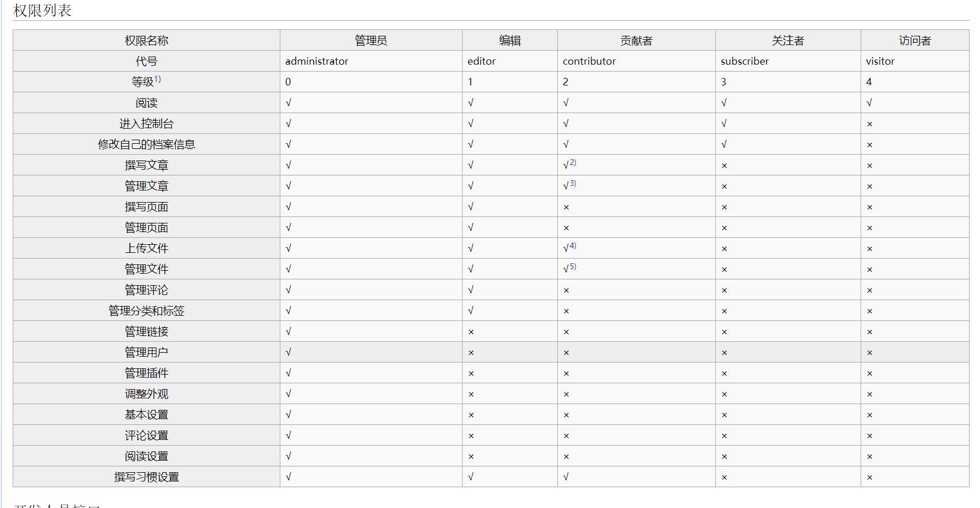Select the 撰写习惯设置 row label
This screenshot has height=508, width=980.
147,477
